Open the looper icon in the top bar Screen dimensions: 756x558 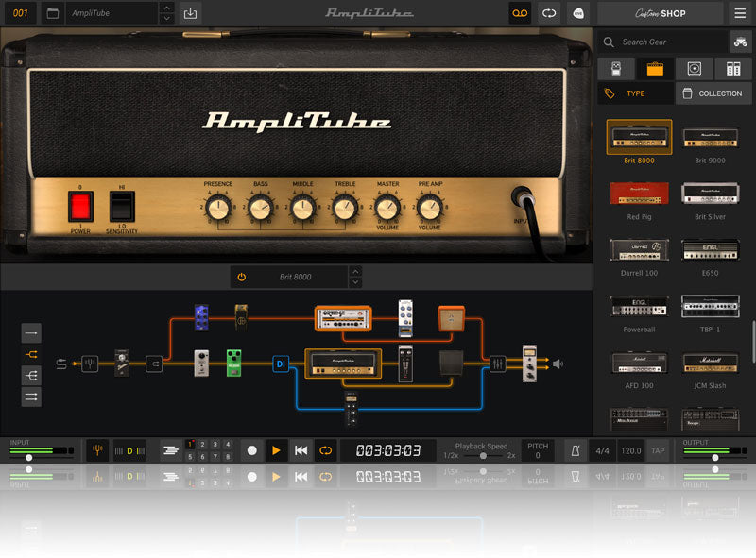click(549, 13)
